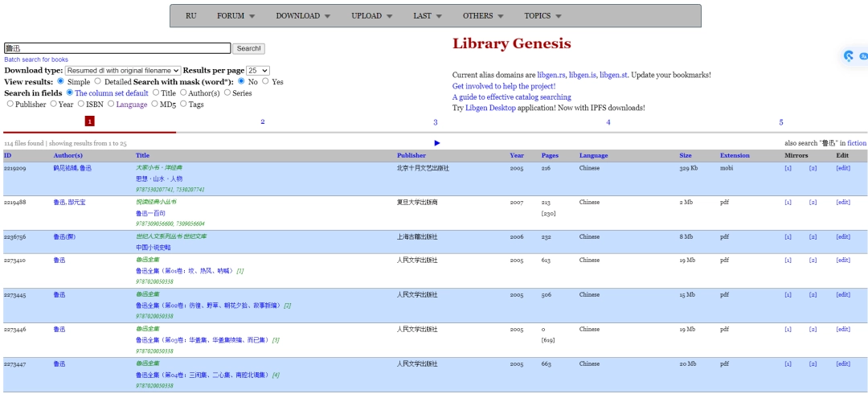Go to results page 3
This screenshot has width=868, height=394.
(435, 122)
